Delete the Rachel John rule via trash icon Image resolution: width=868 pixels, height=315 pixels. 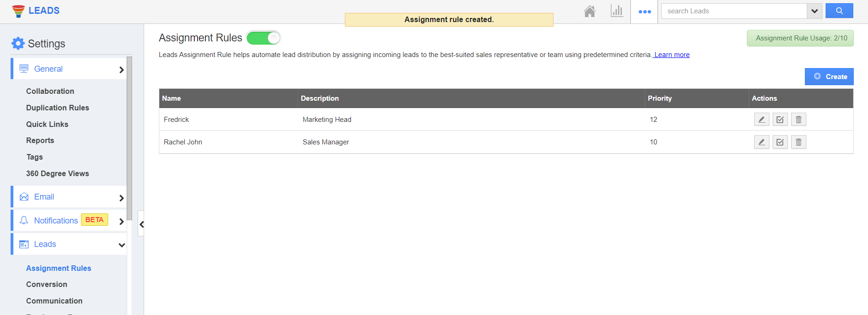point(798,142)
